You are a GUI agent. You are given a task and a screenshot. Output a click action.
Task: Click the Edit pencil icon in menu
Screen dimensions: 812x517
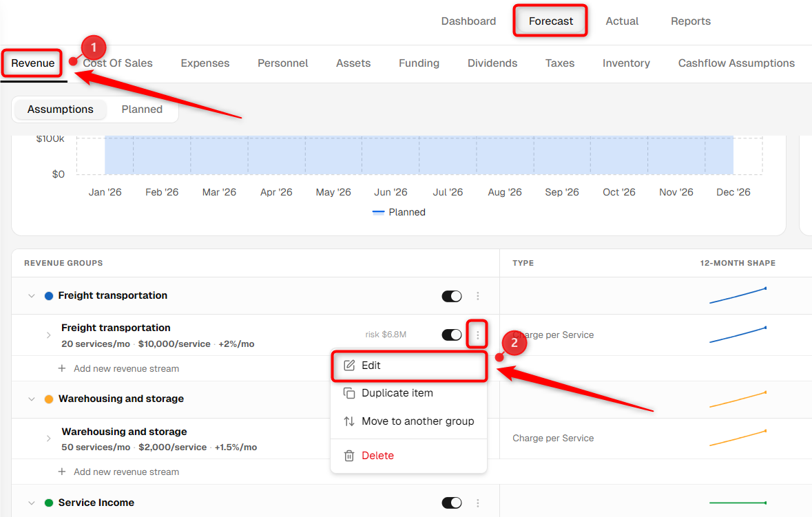click(x=350, y=366)
